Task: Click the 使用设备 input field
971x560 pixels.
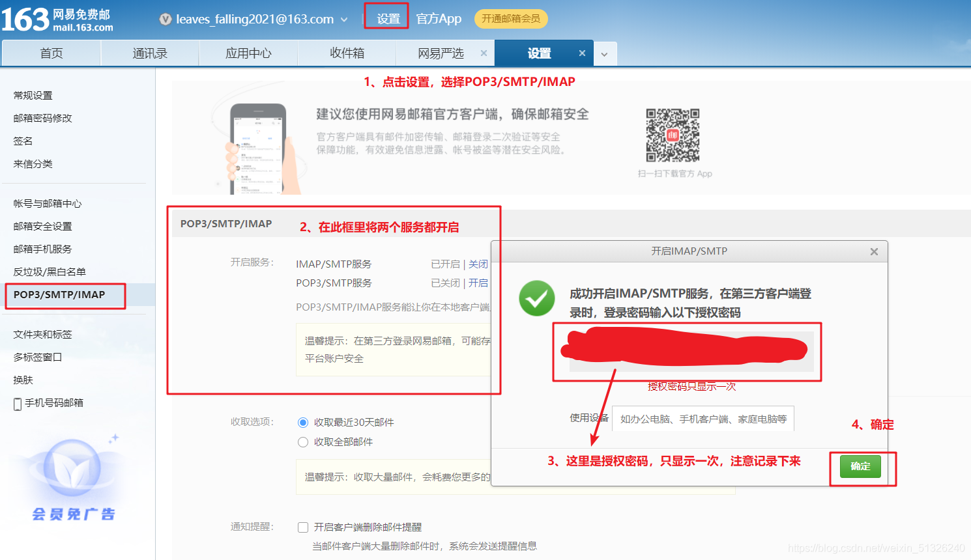Action: (704, 419)
